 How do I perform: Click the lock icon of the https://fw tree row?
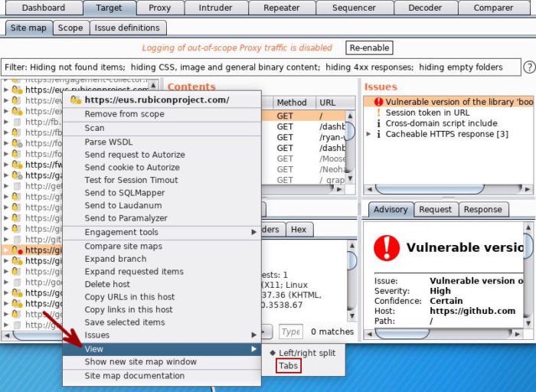pos(16,165)
